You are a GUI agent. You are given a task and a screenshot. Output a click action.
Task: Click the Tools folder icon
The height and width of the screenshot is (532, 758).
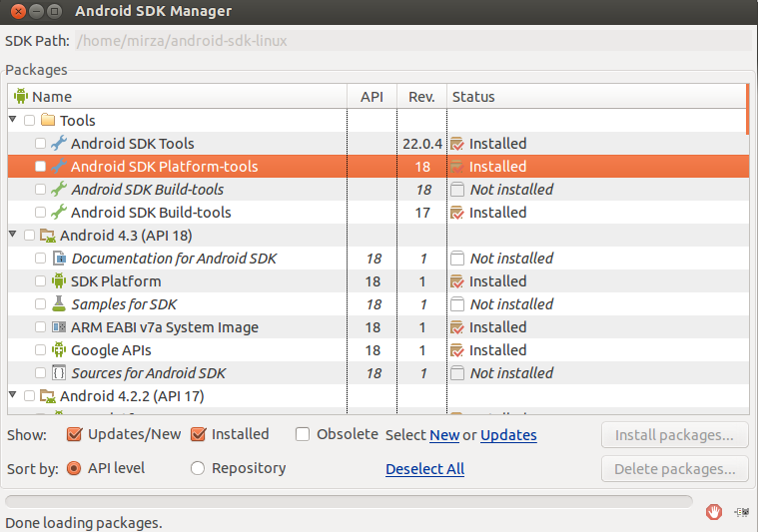click(x=48, y=120)
